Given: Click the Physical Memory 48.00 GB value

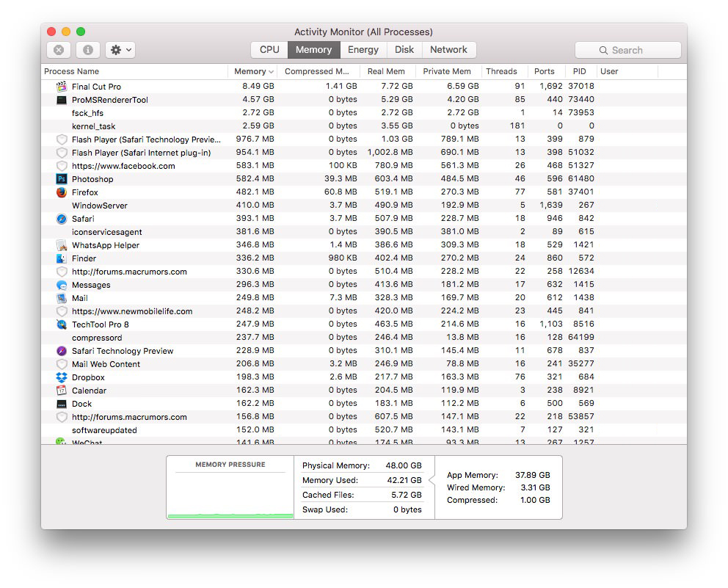Looking at the screenshot, I should pyautogui.click(x=404, y=465).
